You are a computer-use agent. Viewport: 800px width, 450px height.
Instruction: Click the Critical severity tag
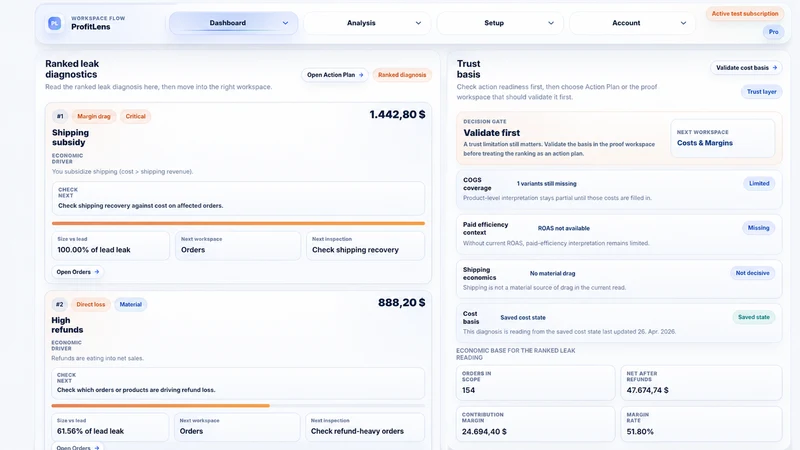click(135, 116)
